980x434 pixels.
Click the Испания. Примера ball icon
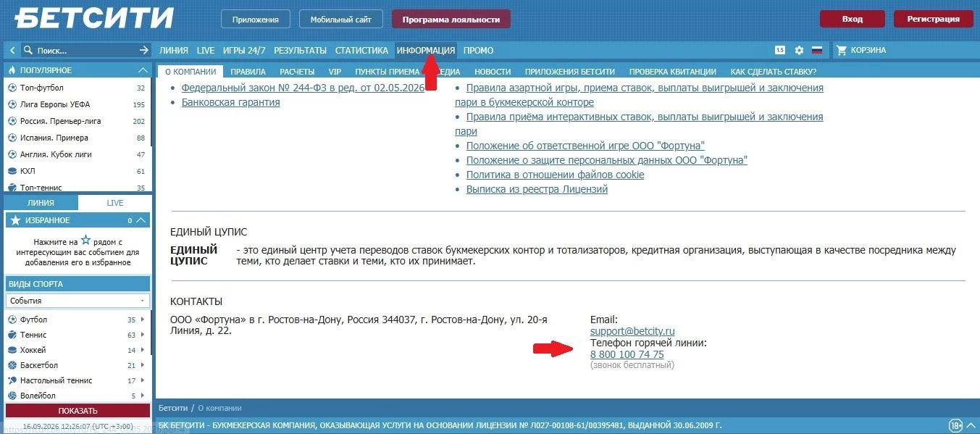[12, 138]
